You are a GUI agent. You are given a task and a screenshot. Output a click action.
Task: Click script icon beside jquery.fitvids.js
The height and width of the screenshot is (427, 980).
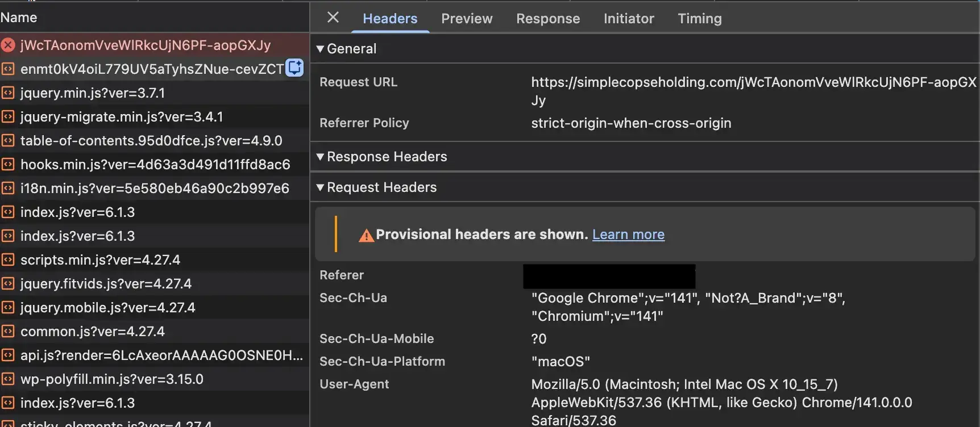(x=8, y=283)
